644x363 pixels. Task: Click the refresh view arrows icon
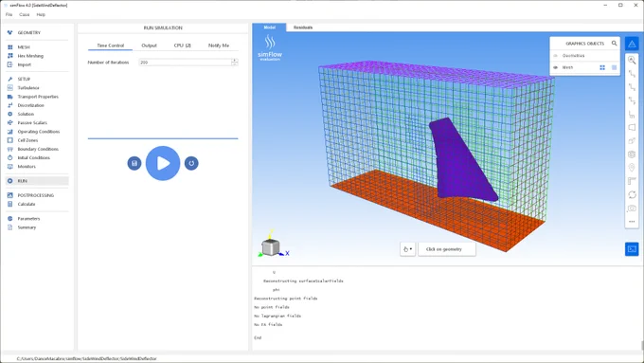point(632,195)
